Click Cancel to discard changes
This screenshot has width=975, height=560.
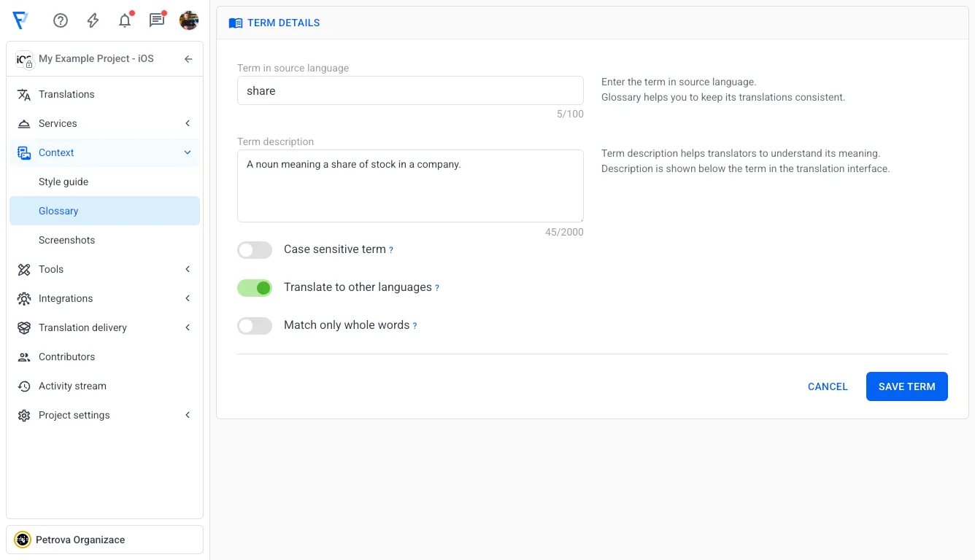point(828,386)
